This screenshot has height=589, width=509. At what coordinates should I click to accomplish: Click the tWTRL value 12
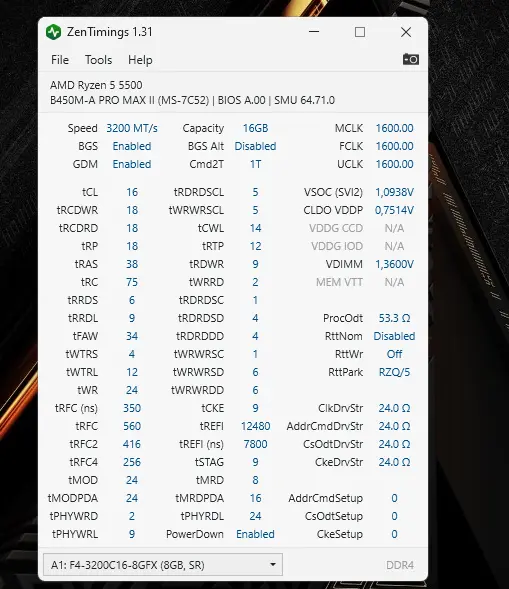click(x=132, y=372)
